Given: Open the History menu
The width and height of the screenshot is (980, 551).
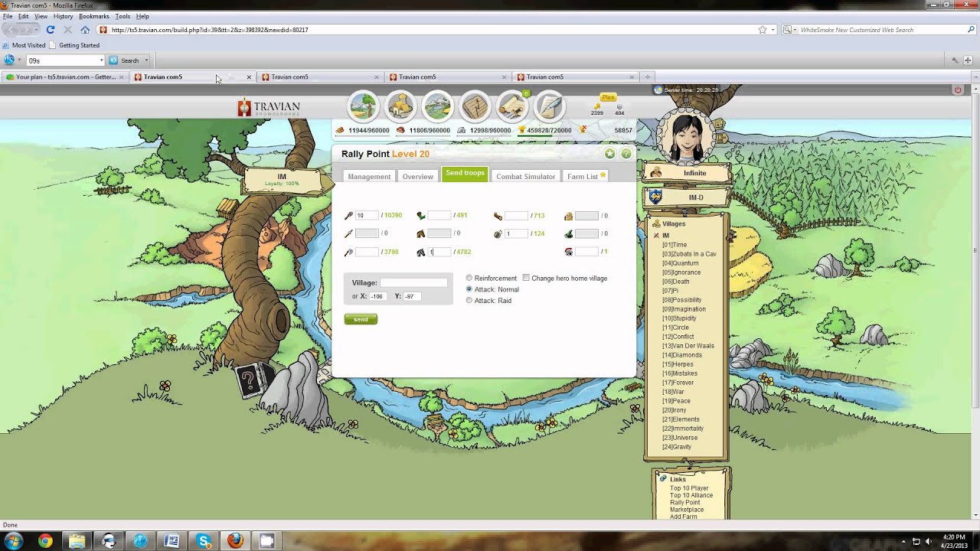Looking at the screenshot, I should pyautogui.click(x=64, y=16).
